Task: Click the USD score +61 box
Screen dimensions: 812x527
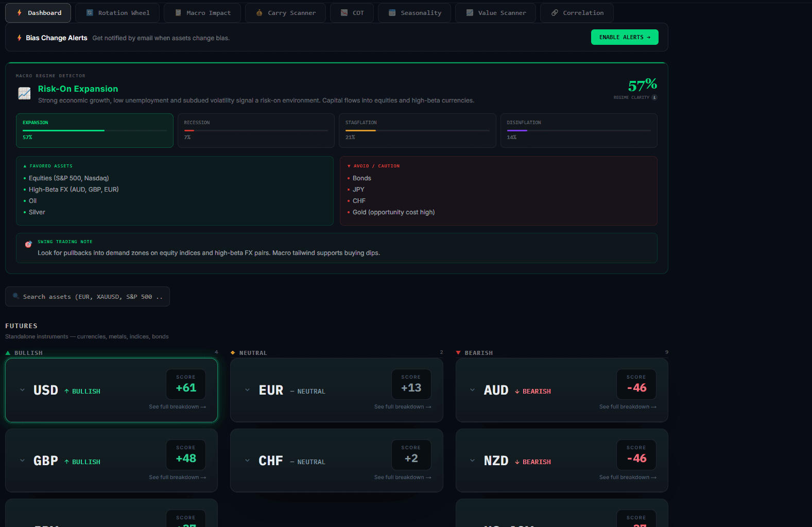Action: coord(186,384)
